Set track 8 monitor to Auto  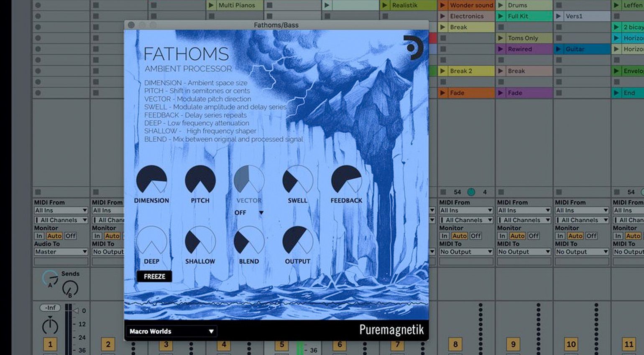click(x=460, y=236)
